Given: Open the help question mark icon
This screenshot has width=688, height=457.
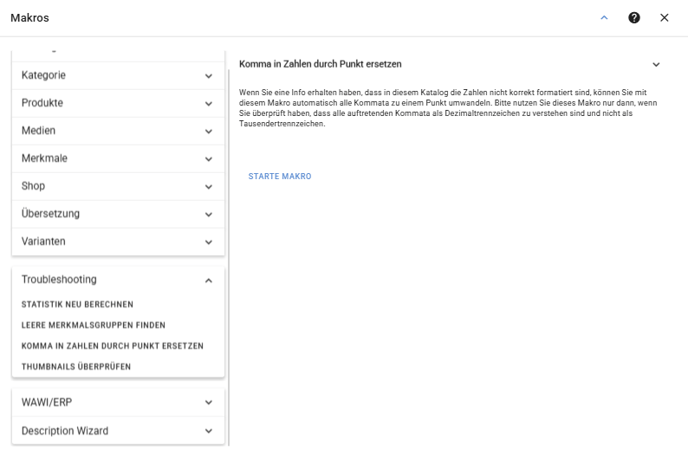Looking at the screenshot, I should 634,18.
